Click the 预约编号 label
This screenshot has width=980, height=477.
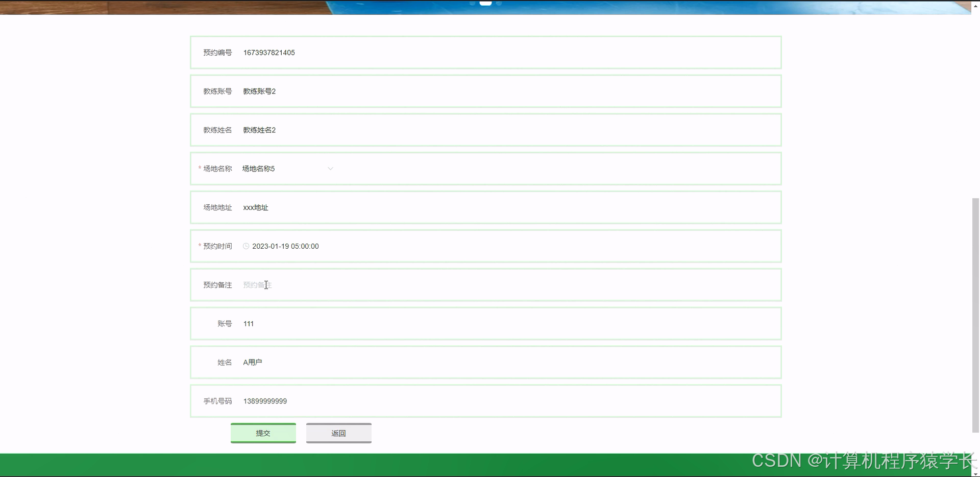click(x=217, y=53)
